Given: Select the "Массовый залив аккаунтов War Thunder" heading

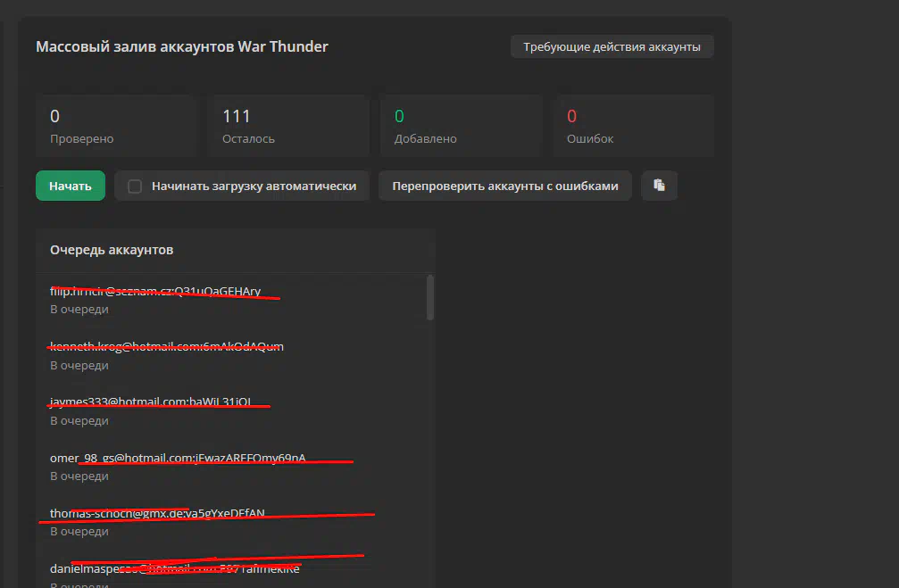Looking at the screenshot, I should pyautogui.click(x=182, y=46).
